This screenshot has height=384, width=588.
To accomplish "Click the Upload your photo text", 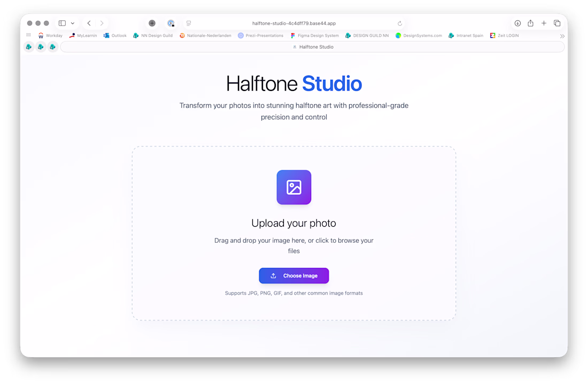I will point(293,224).
